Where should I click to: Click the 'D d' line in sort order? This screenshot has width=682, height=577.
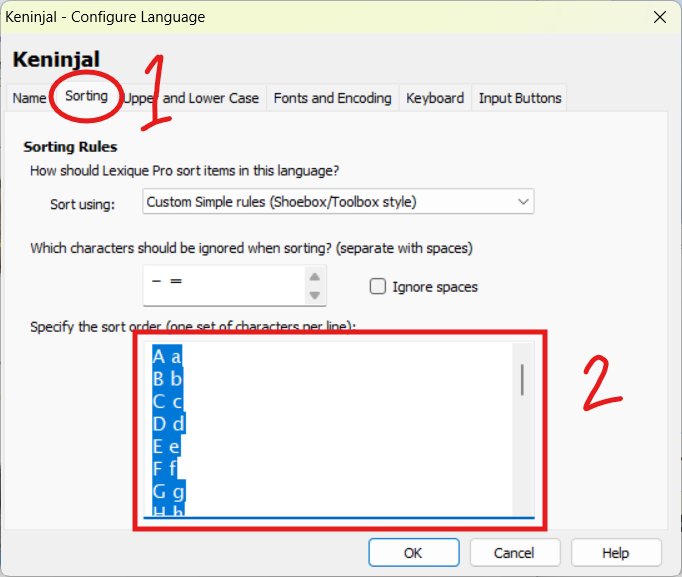pyautogui.click(x=168, y=424)
